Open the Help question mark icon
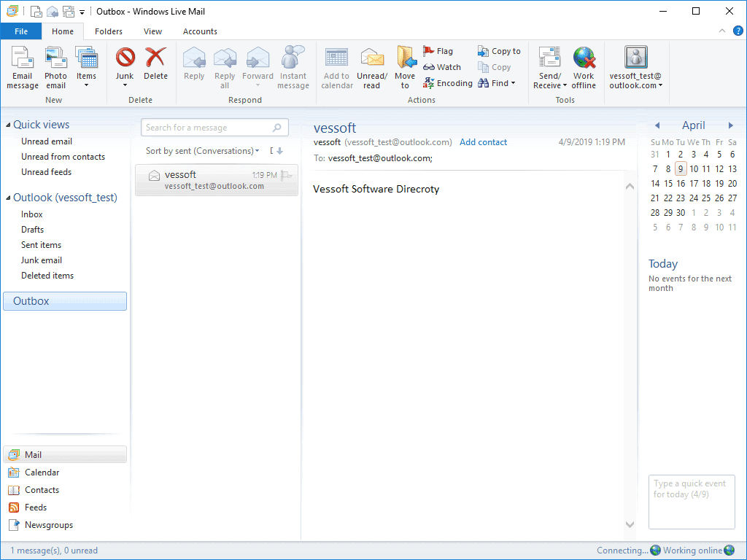 738,31
